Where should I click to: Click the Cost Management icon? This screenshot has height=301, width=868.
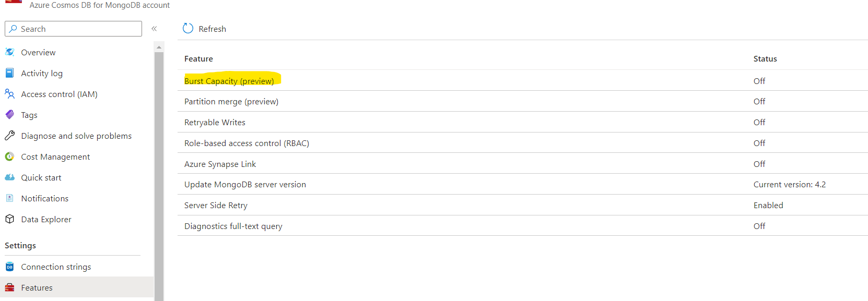(x=9, y=156)
